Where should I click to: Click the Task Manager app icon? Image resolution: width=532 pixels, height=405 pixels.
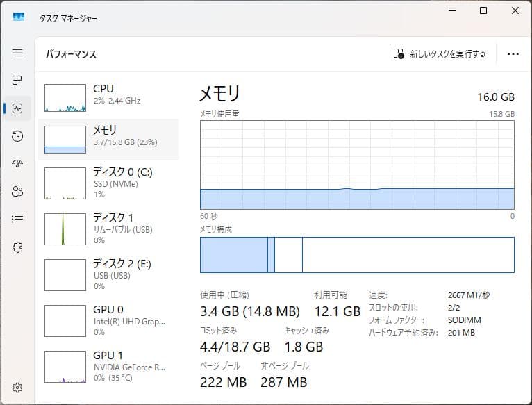tap(19, 17)
